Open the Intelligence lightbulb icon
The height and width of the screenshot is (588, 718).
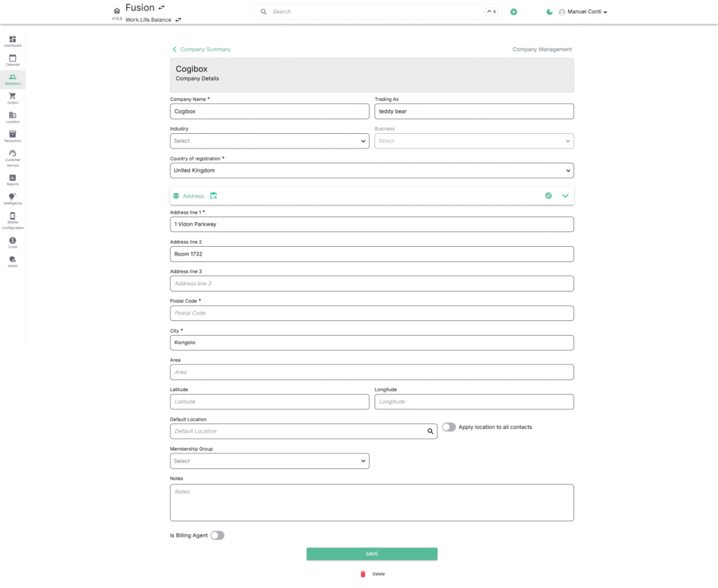coord(13,197)
